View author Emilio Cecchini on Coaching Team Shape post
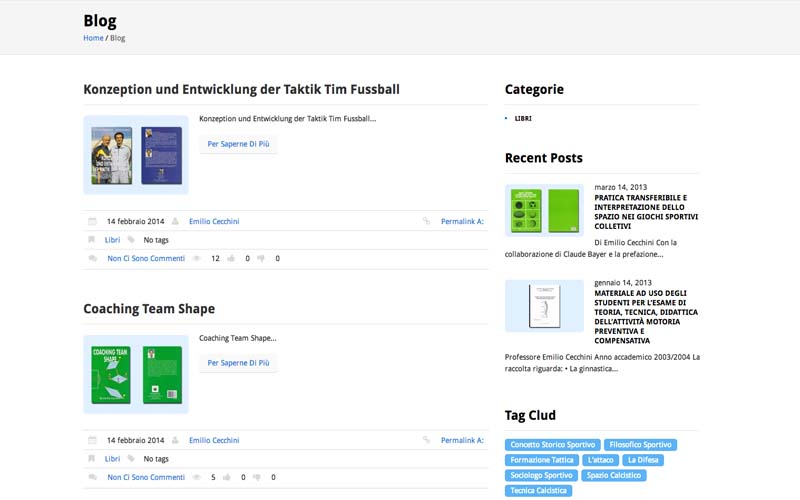This screenshot has width=800, height=500. pos(214,440)
